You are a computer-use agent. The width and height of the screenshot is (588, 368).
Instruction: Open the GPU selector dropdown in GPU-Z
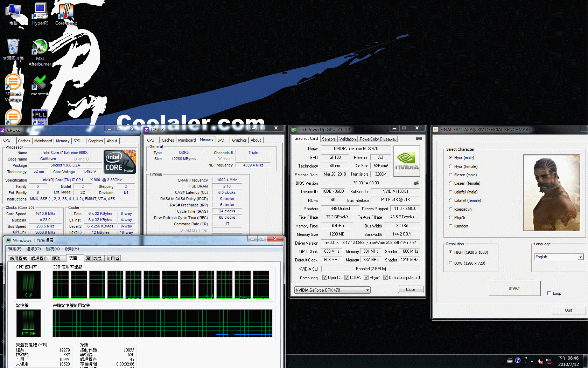tap(332, 290)
